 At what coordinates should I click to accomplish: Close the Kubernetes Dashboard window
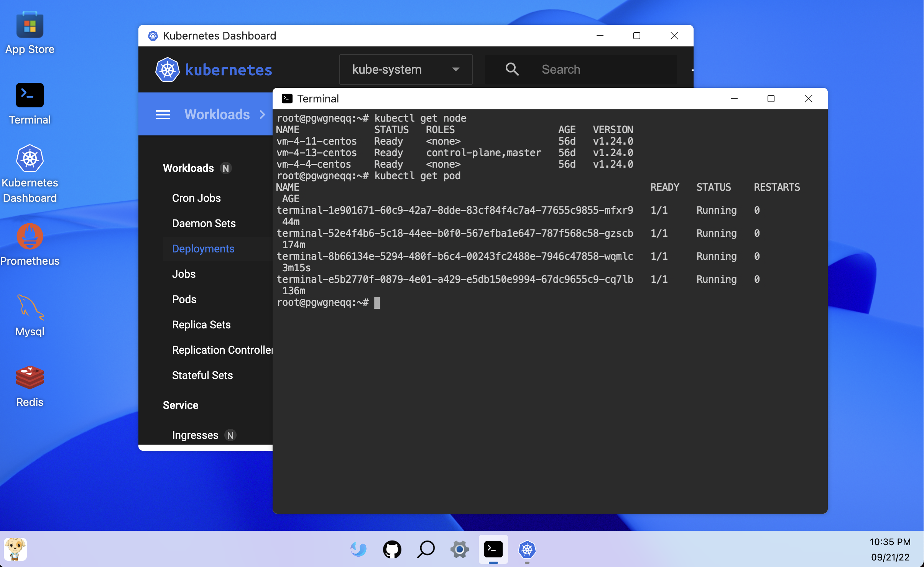(x=674, y=36)
